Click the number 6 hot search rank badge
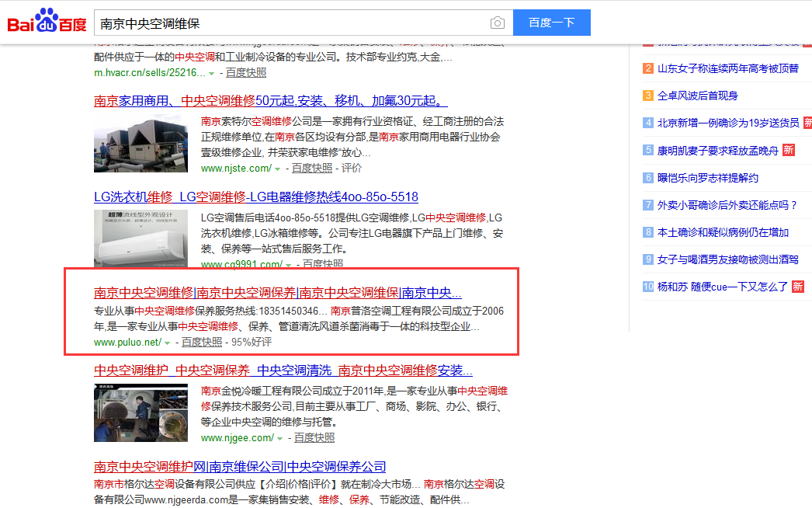 tap(648, 178)
